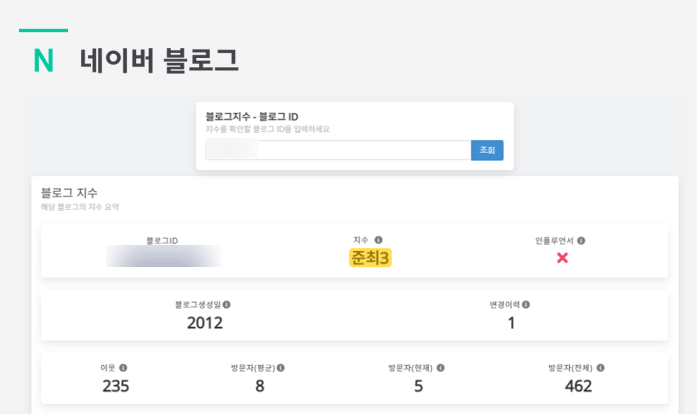
Task: Click the info icon beside 변경이력
Action: click(526, 304)
